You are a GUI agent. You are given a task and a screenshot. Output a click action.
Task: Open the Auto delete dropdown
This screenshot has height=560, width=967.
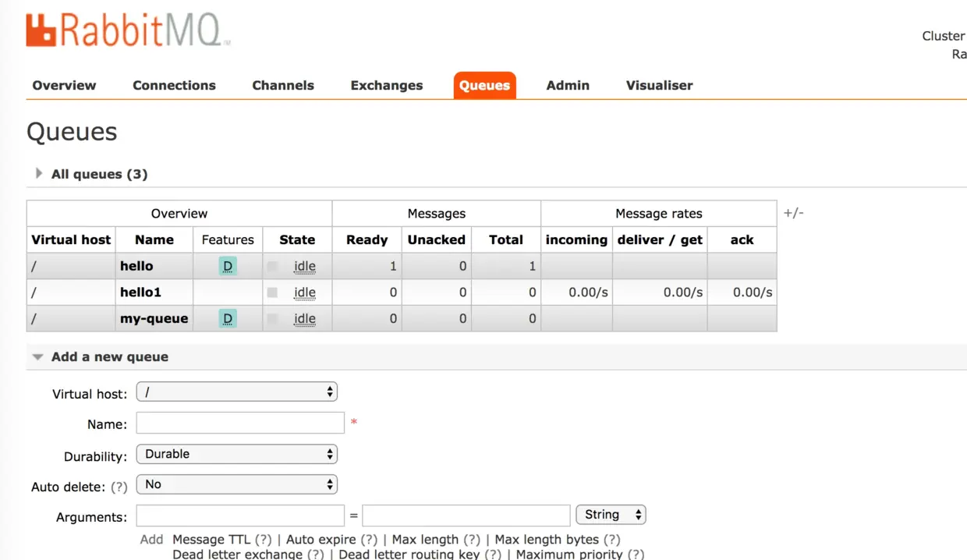(x=236, y=484)
